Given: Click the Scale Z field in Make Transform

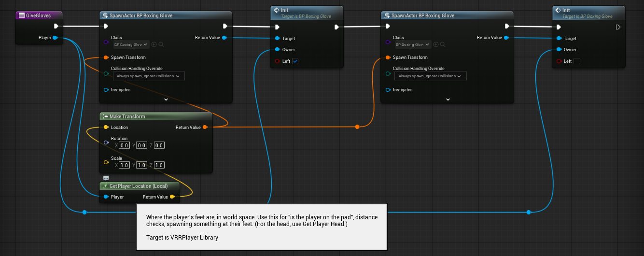Looking at the screenshot, I should [159, 165].
